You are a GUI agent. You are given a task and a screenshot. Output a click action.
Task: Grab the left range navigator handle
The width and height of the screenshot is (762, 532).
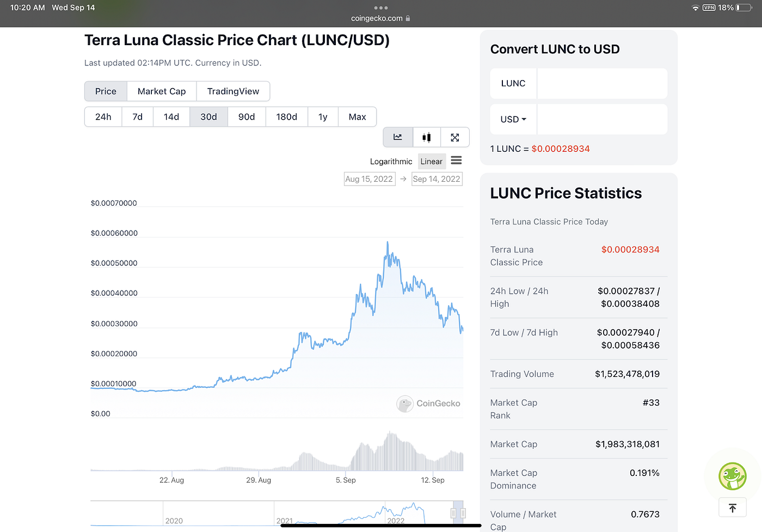coord(453,513)
